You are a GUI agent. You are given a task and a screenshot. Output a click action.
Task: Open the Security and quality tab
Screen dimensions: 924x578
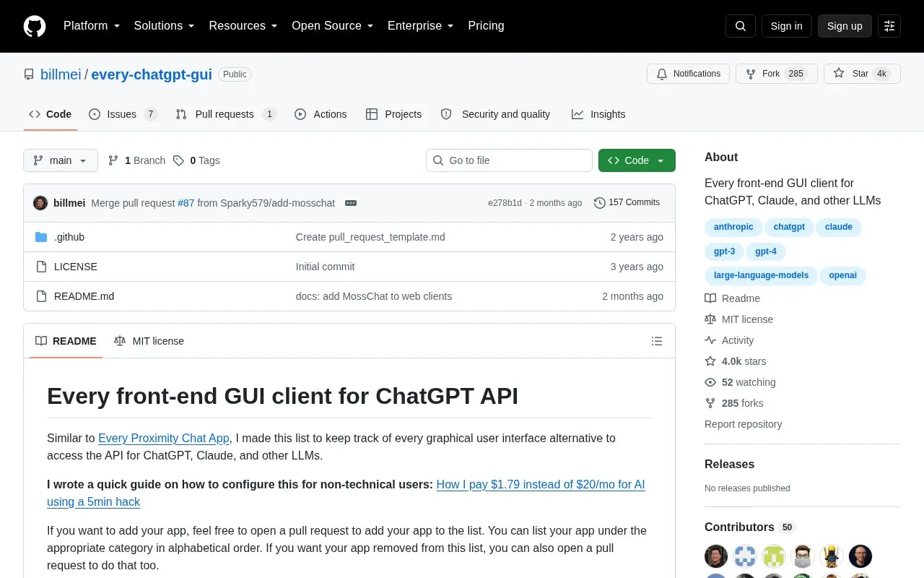[x=495, y=114]
